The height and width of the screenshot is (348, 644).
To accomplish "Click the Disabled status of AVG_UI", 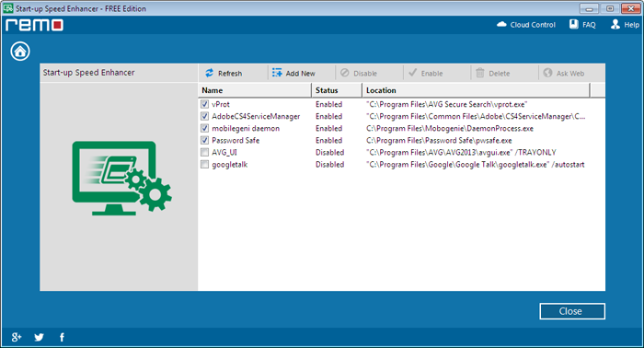I will click(329, 153).
